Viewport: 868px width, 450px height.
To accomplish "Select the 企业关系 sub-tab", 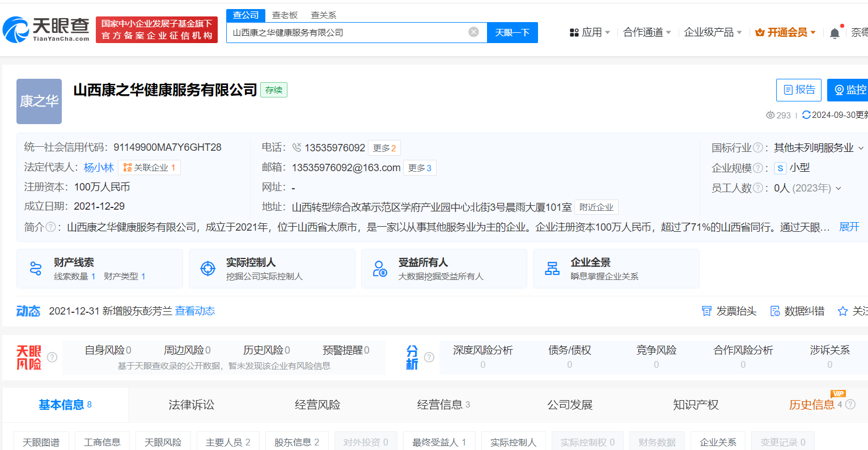I will pyautogui.click(x=718, y=442).
